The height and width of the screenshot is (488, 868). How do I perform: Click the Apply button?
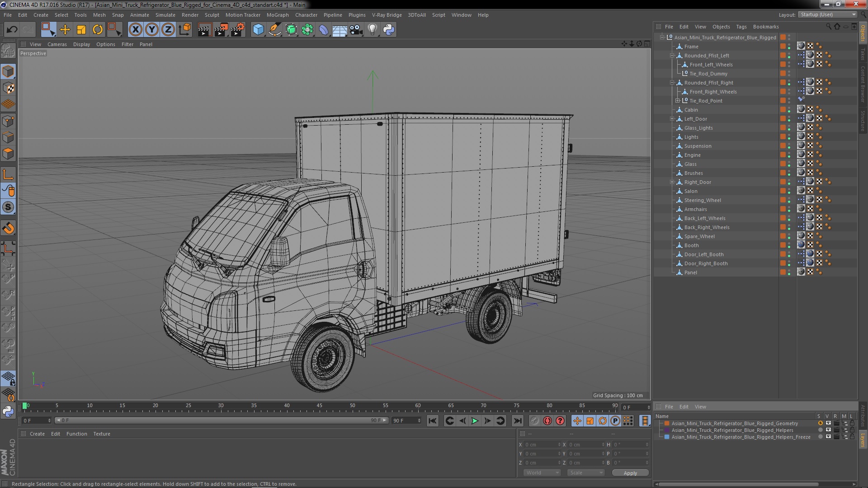click(630, 473)
